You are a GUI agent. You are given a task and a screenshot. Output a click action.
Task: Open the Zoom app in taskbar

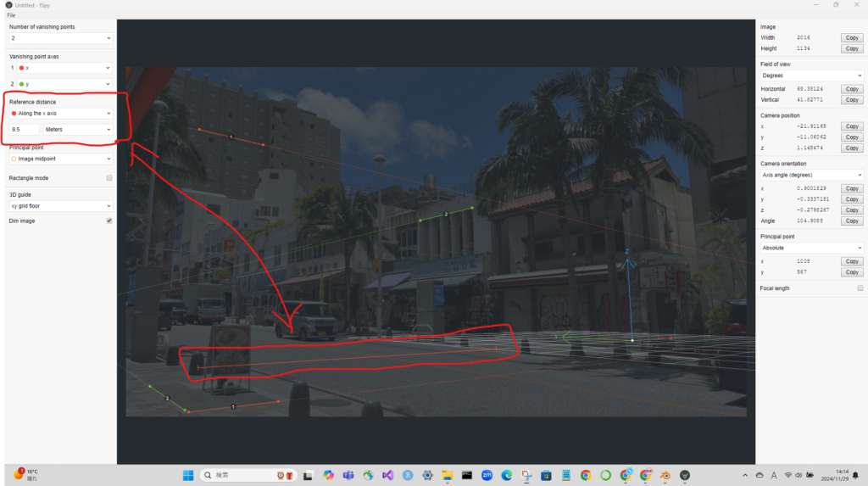click(487, 475)
